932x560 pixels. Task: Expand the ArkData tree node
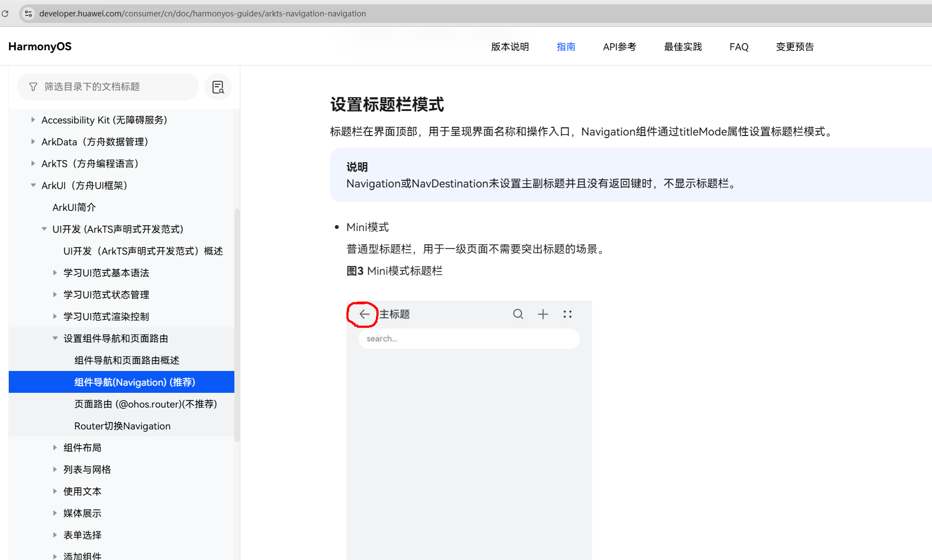point(33,142)
